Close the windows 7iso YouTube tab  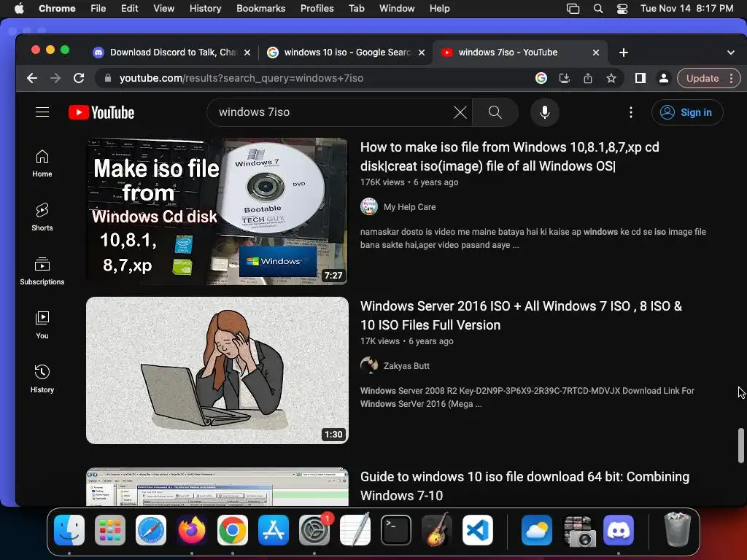(595, 52)
